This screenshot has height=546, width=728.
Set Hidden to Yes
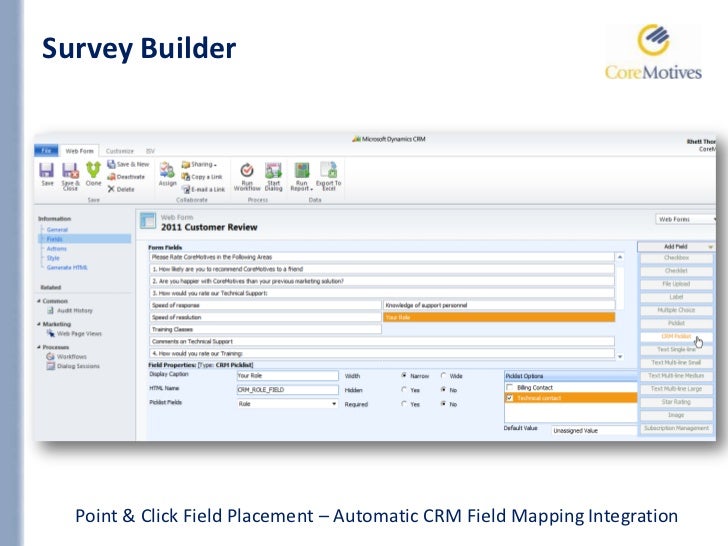pos(404,390)
